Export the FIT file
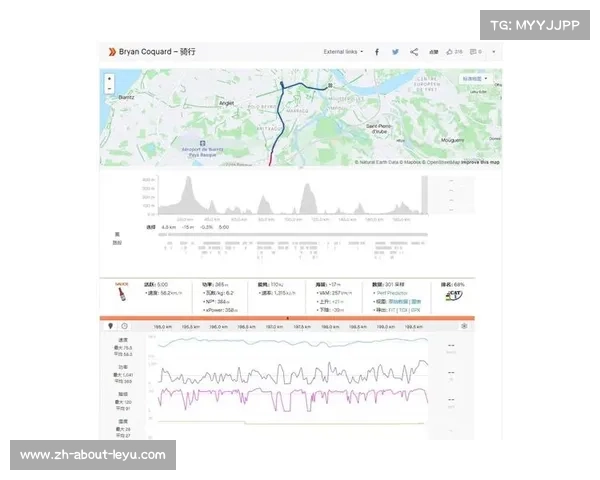The height and width of the screenshot is (480, 600). coord(392,310)
